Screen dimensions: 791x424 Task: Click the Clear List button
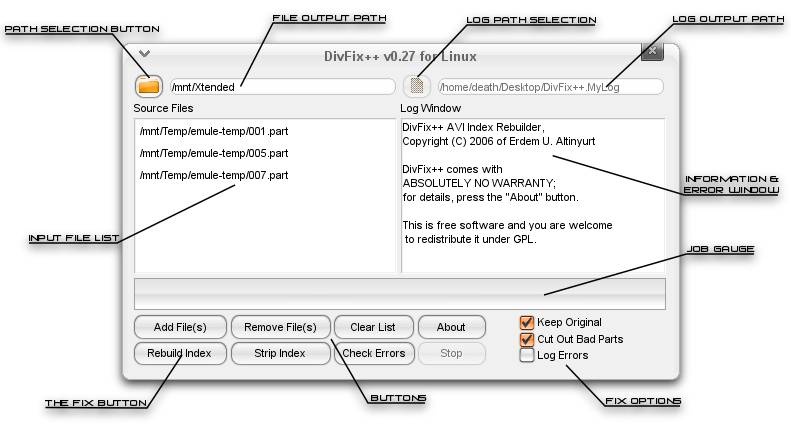373,327
